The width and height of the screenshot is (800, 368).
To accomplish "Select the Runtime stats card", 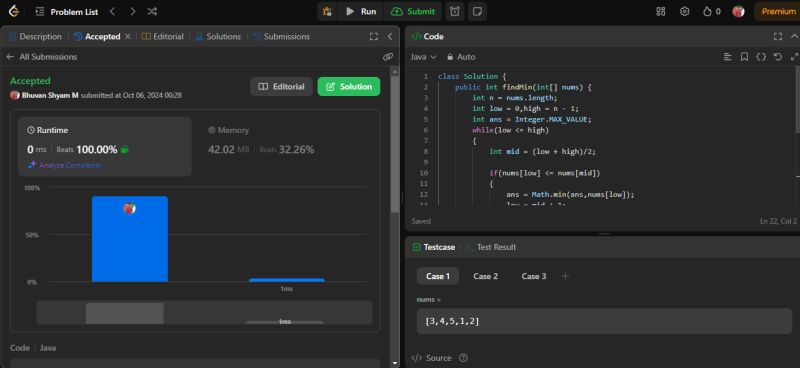I will pos(105,147).
